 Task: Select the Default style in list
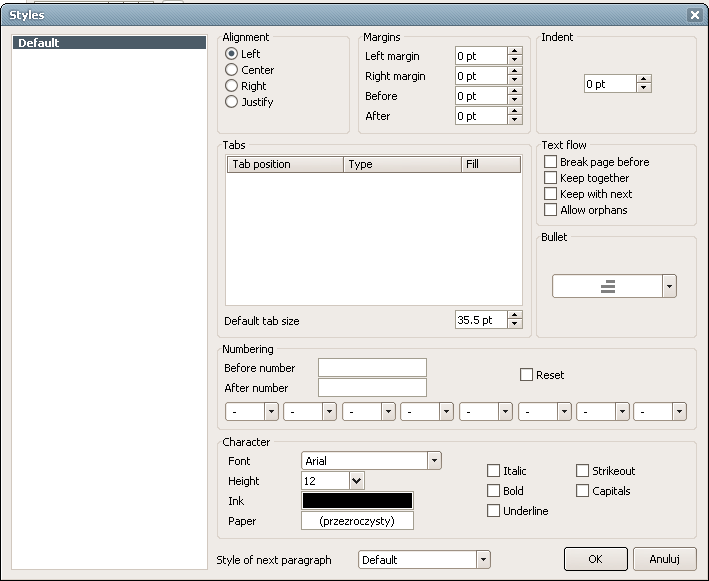(x=39, y=43)
